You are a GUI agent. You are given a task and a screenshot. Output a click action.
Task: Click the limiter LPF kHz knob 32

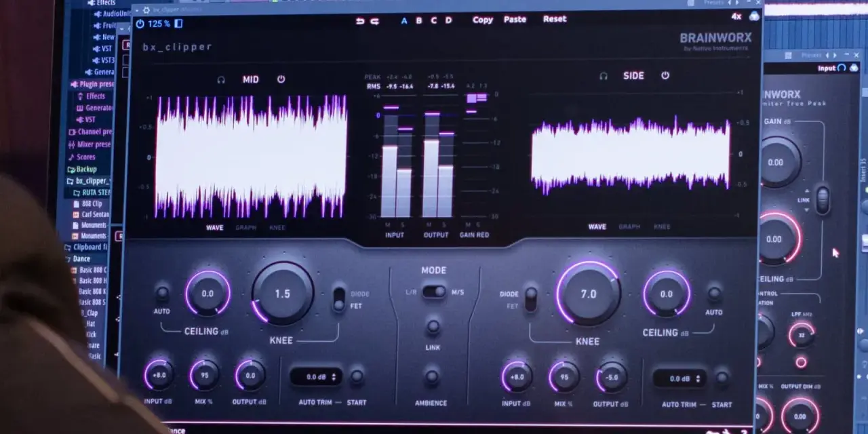(x=802, y=334)
